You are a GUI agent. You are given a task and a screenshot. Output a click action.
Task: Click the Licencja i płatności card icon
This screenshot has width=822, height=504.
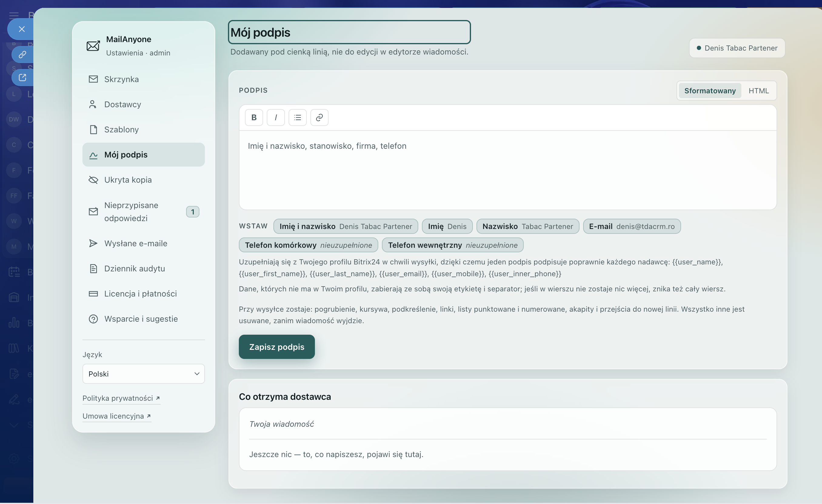(93, 294)
